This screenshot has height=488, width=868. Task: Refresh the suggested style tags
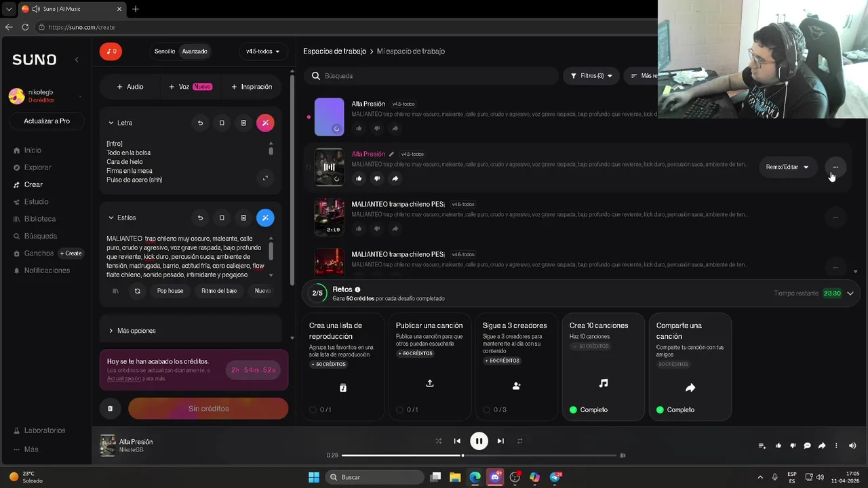(x=137, y=291)
